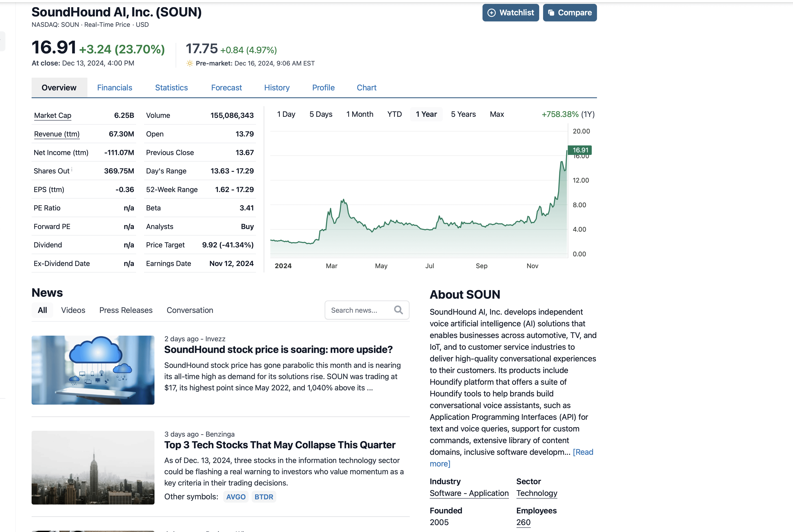Select the 1 Year chart range
793x532 pixels.
pos(426,114)
